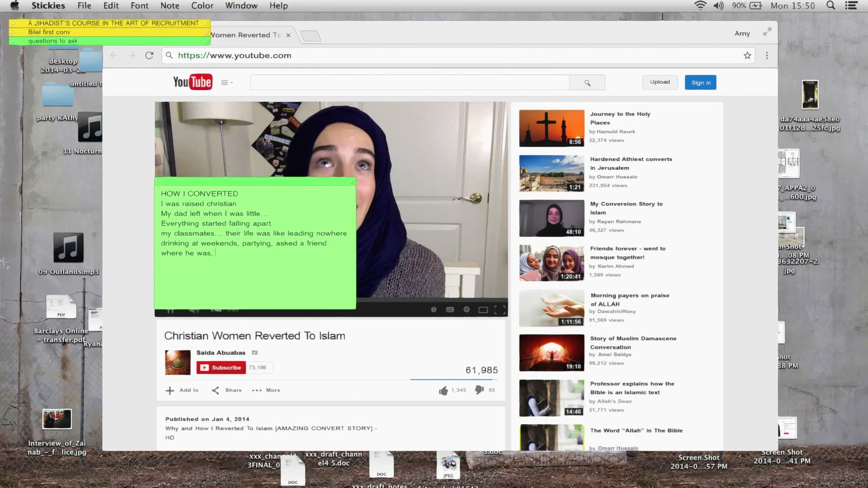Image resolution: width=868 pixels, height=488 pixels.
Task: Expand the questions to ask sticky note
Action: [109, 41]
